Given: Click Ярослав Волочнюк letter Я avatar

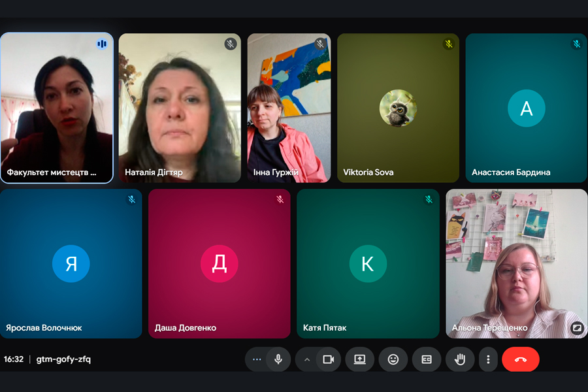Looking at the screenshot, I should tap(71, 264).
